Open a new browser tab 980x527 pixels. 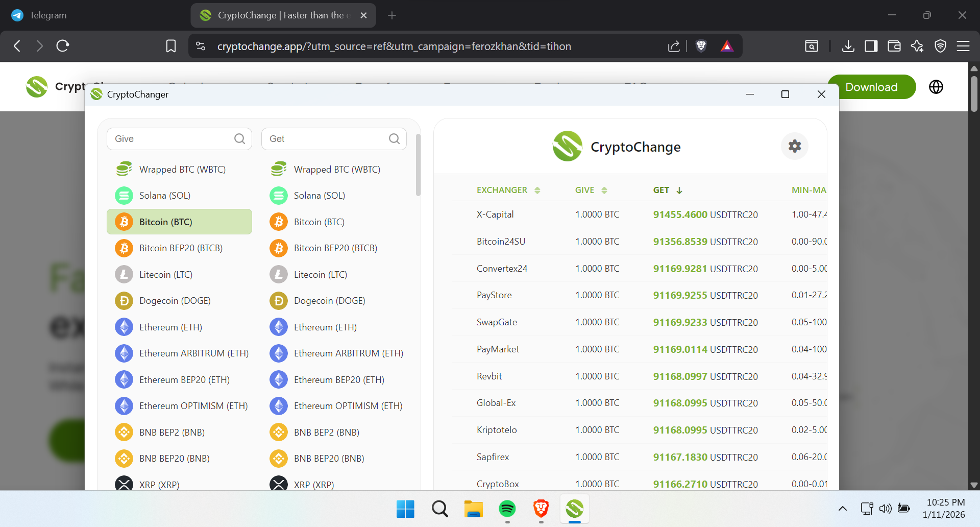coord(392,15)
